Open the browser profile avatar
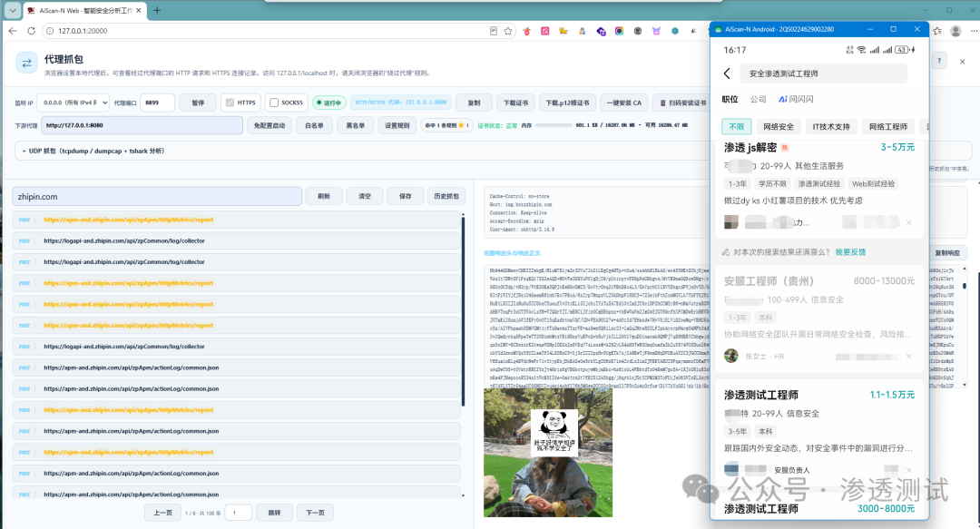980x529 pixels. coord(955,31)
